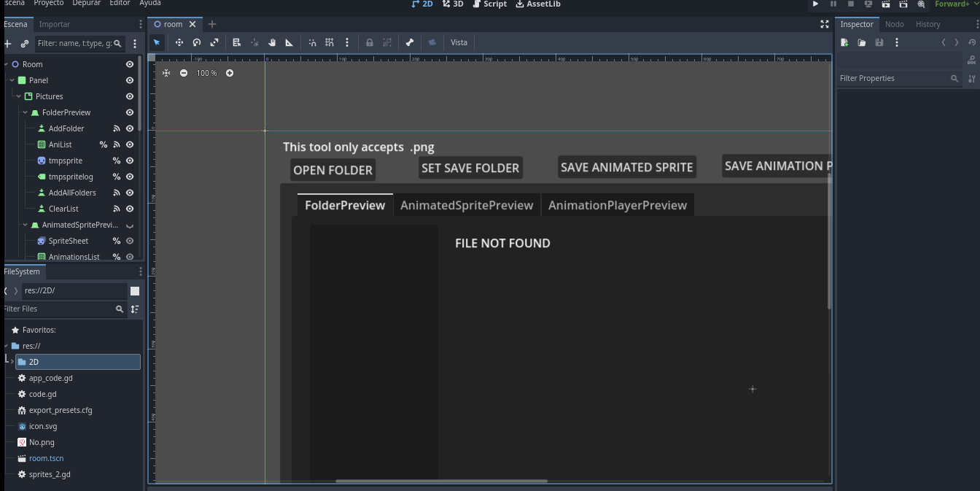
Task: Focus the scene tree filter field
Action: tap(80, 44)
